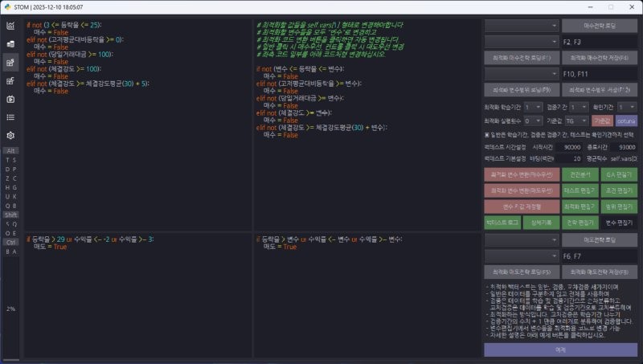643x364 pixels.
Task: Toggle the purple optuna button
Action: pos(626,120)
